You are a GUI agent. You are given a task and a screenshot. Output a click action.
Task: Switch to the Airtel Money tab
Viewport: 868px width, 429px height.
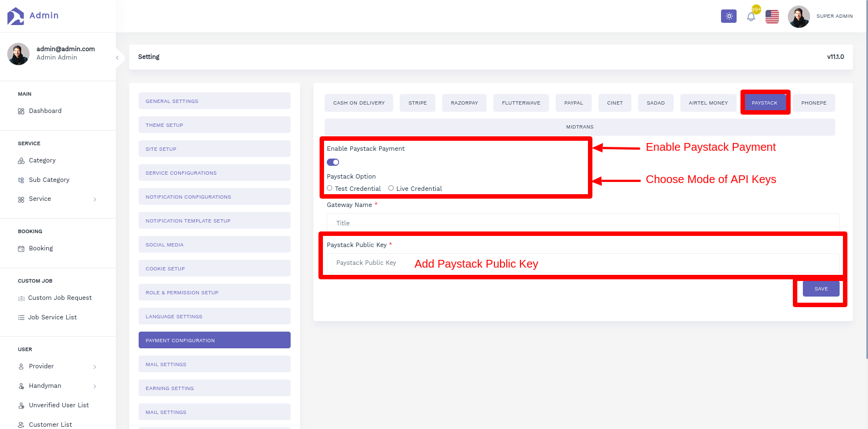pos(708,103)
